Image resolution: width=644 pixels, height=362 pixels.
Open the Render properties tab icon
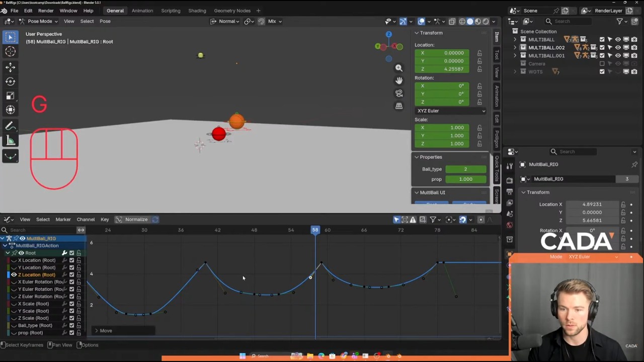510,179
